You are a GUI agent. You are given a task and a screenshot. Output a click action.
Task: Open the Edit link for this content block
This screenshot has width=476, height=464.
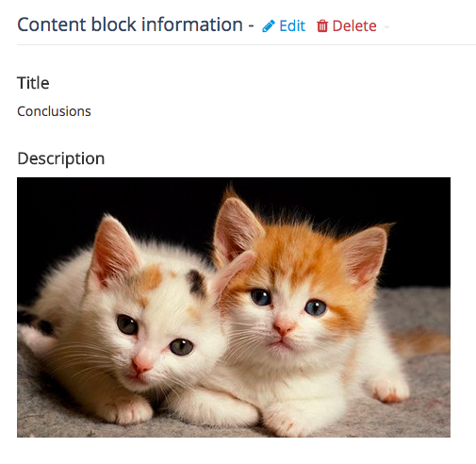284,25
